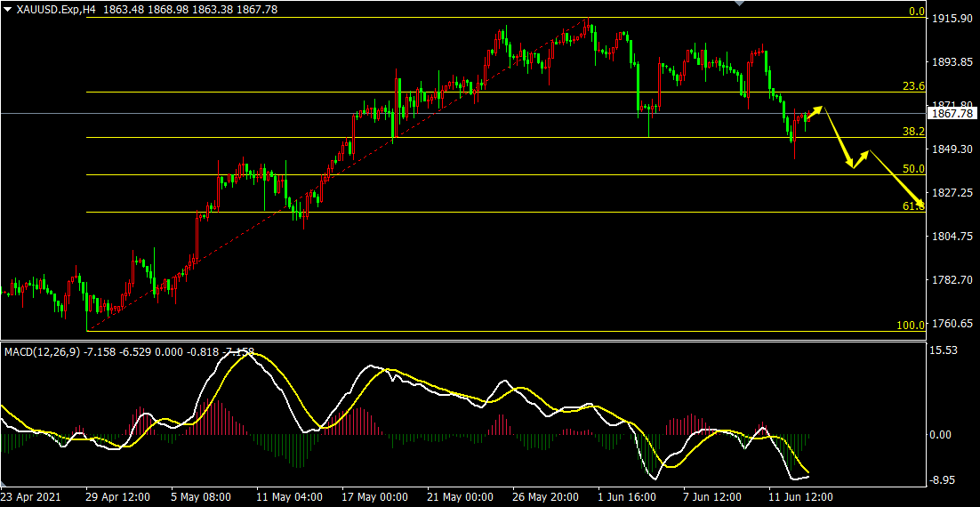Viewport: 980px width, 507px height.
Task: Select the 38.2 Fibonacci level label
Action: point(913,131)
